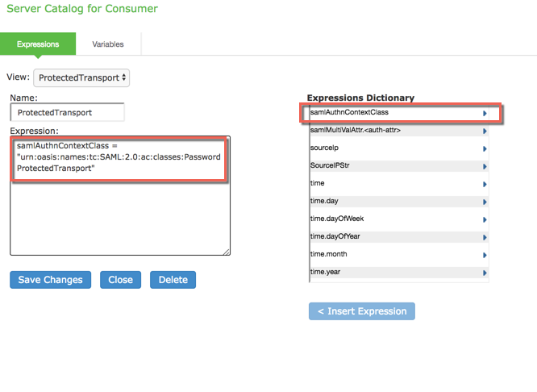Click arrow icon beside samlAuthnContextClass
The height and width of the screenshot is (392, 537).
485,114
